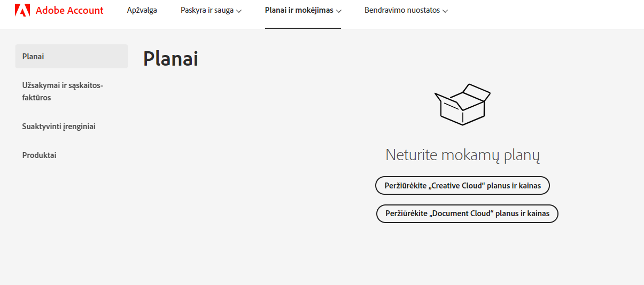Go to Produktai in the sidebar
This screenshot has height=285, width=644.
click(x=40, y=155)
